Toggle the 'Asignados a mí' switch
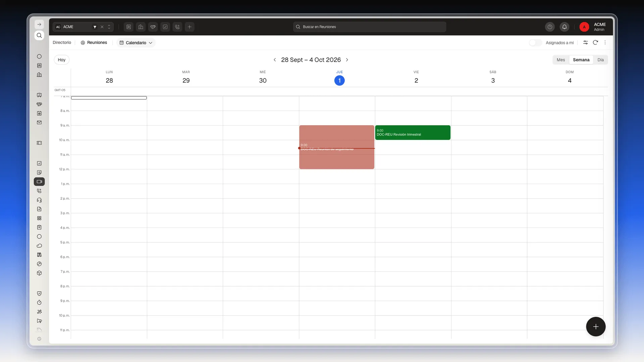 [x=535, y=43]
